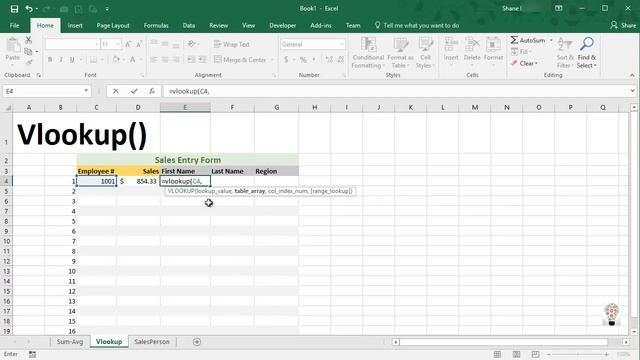
Task: Open Format as Table gallery
Action: click(400, 53)
